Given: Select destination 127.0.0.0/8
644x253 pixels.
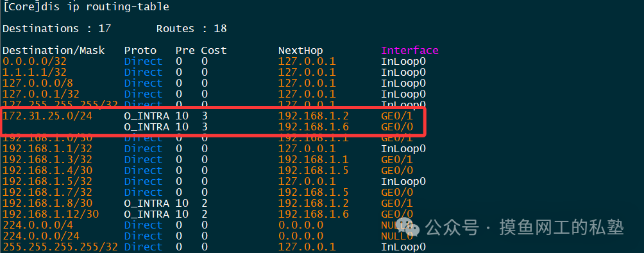Looking at the screenshot, I should coord(38,83).
